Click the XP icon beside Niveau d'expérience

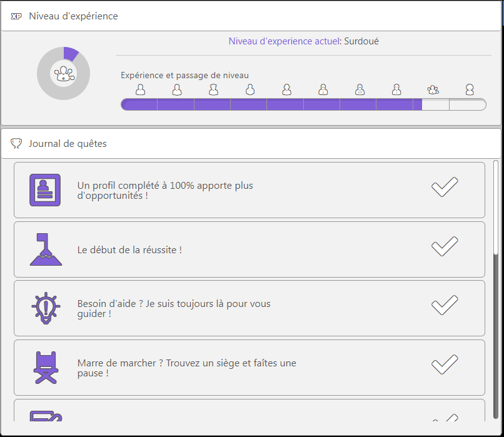[16, 16]
